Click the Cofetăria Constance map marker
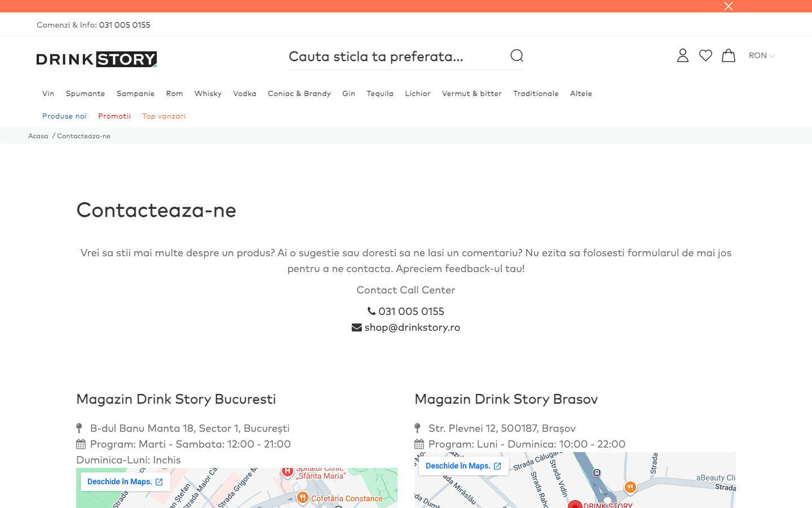This screenshot has height=508, width=812. [303, 498]
